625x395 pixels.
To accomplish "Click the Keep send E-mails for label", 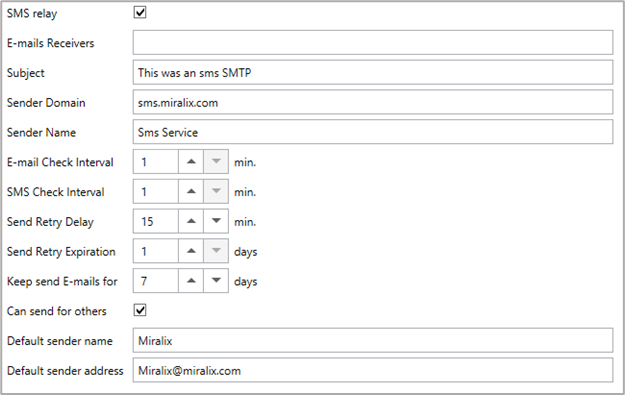I will point(62,281).
